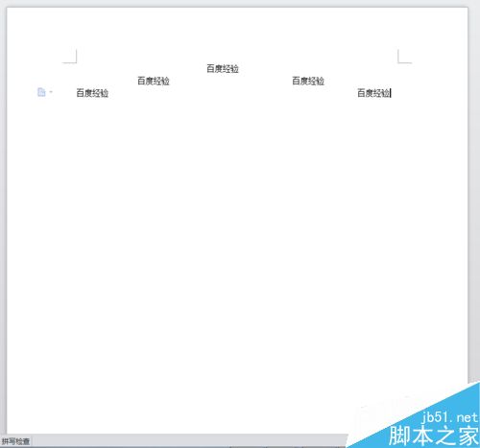
Task: Open 拼写检查 in the status bar
Action: point(15,441)
